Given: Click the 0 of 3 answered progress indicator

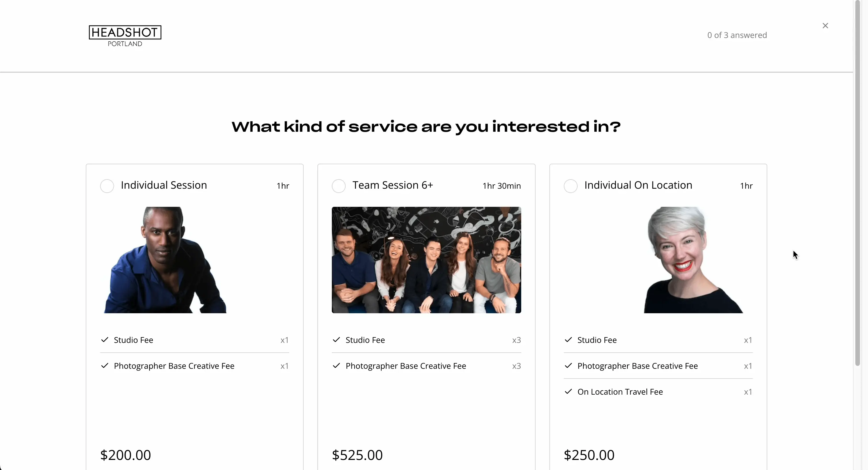Looking at the screenshot, I should point(736,35).
